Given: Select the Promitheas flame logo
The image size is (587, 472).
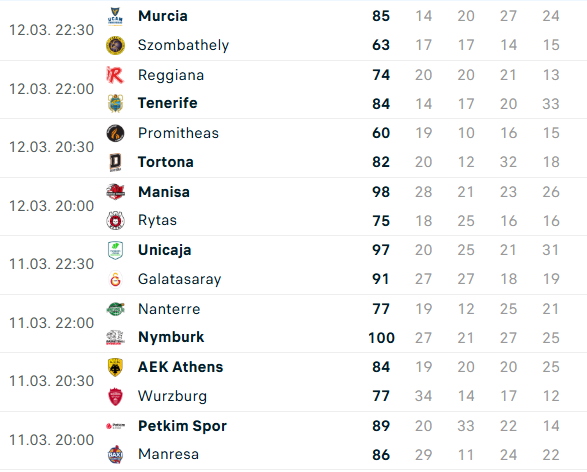Looking at the screenshot, I should (x=115, y=133).
